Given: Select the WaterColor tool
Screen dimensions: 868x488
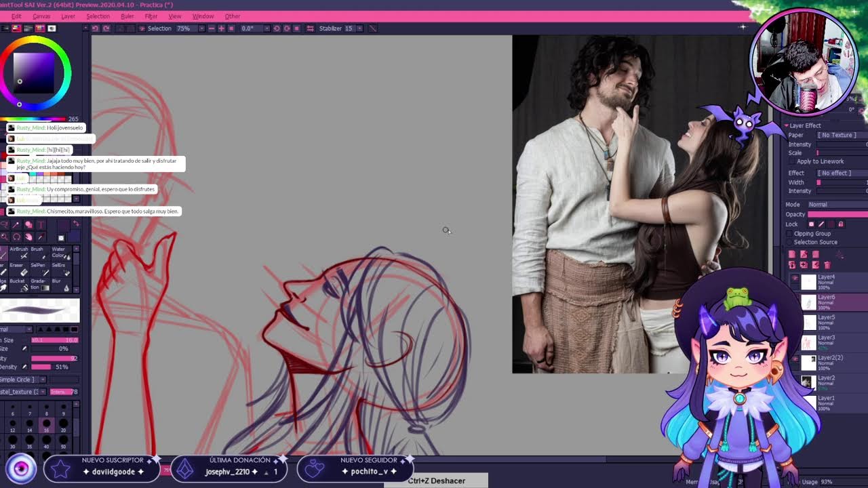Looking at the screenshot, I should pos(60,253).
